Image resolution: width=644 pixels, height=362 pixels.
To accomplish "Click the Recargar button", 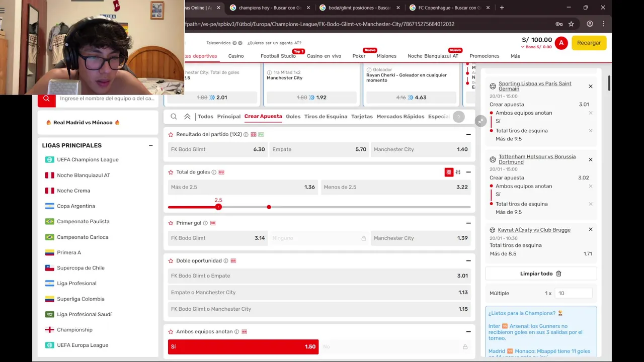I will 589,43.
